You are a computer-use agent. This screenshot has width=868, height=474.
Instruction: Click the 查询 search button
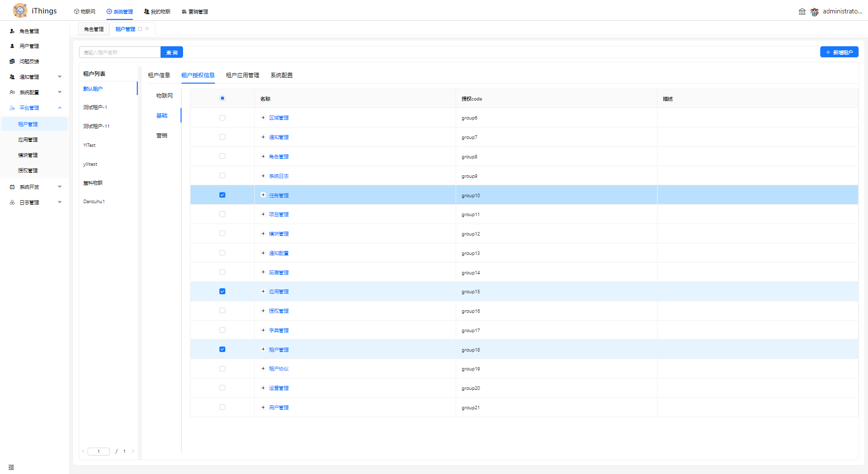coord(172,52)
